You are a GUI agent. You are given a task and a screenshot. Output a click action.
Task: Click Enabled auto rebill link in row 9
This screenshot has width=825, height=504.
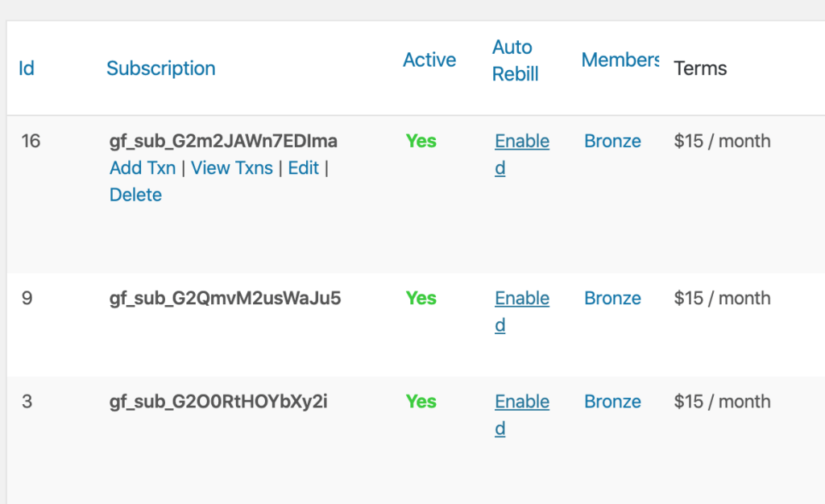[522, 312]
